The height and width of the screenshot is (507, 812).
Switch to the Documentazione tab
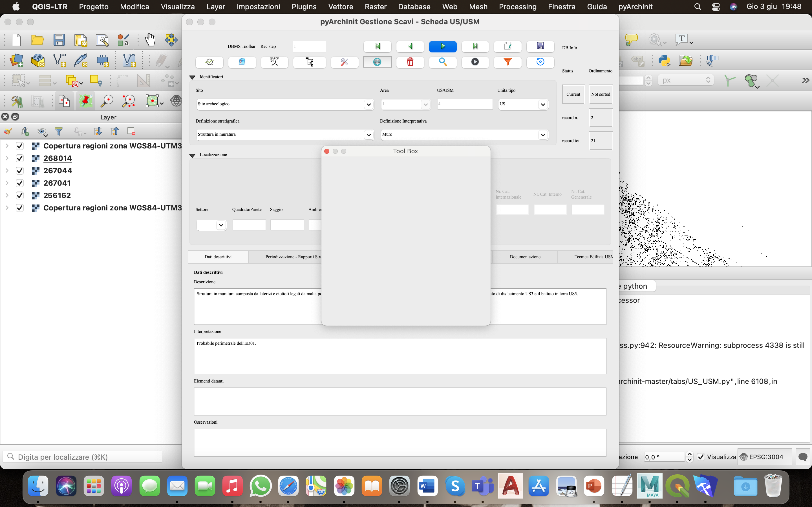[524, 257]
